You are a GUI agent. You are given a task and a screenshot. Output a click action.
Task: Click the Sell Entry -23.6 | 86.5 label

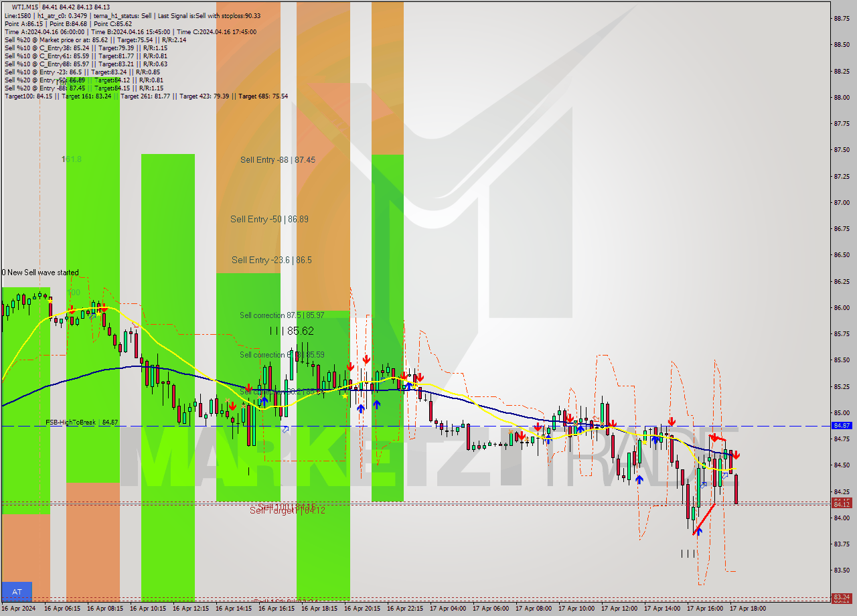272,260
